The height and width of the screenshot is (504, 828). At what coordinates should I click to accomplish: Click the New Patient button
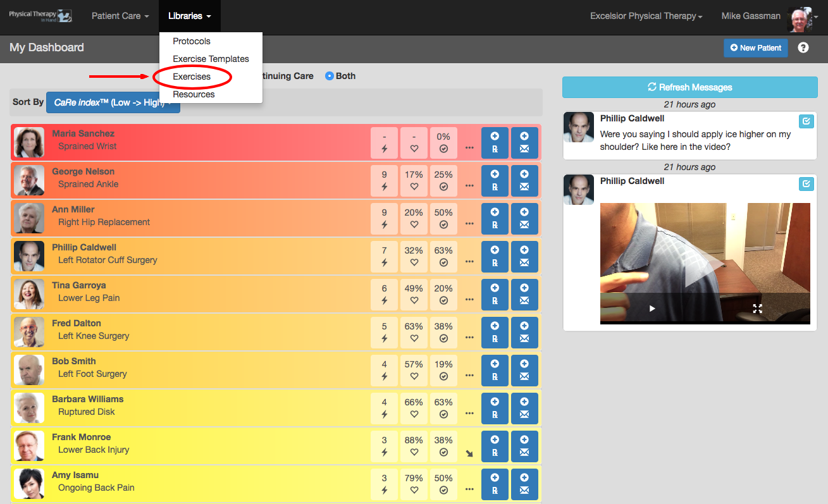(756, 47)
